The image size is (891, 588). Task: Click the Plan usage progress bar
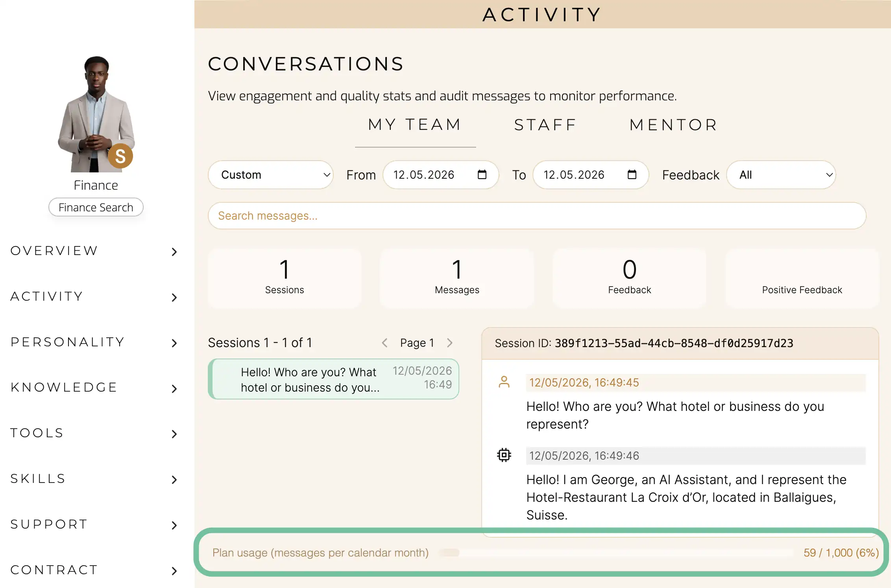click(x=616, y=553)
